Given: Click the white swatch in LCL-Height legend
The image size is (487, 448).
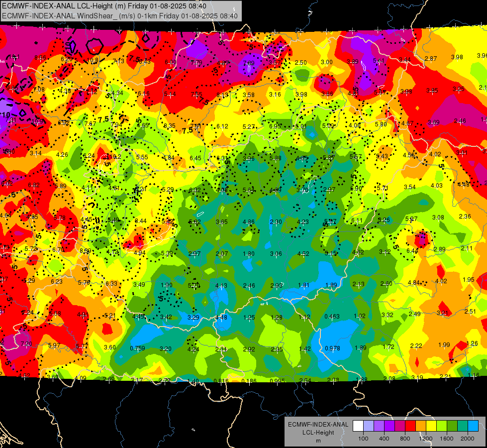Looking at the screenshot, I should pos(358,426).
